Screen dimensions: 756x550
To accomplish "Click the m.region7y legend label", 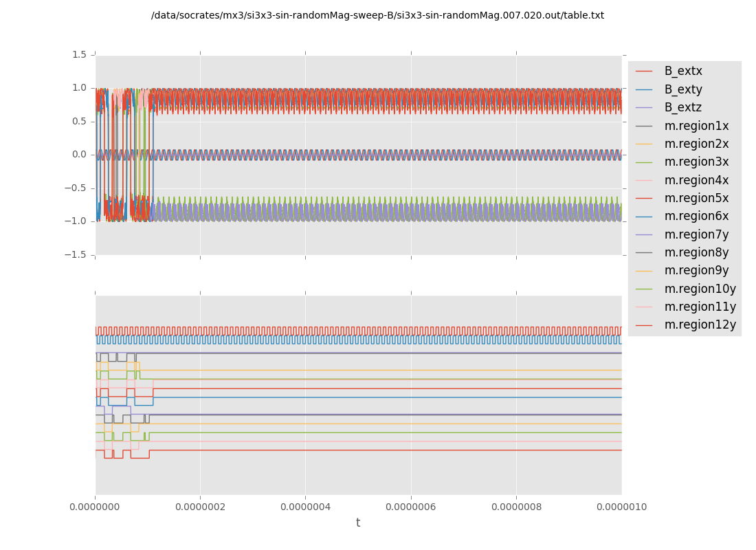I will (696, 234).
